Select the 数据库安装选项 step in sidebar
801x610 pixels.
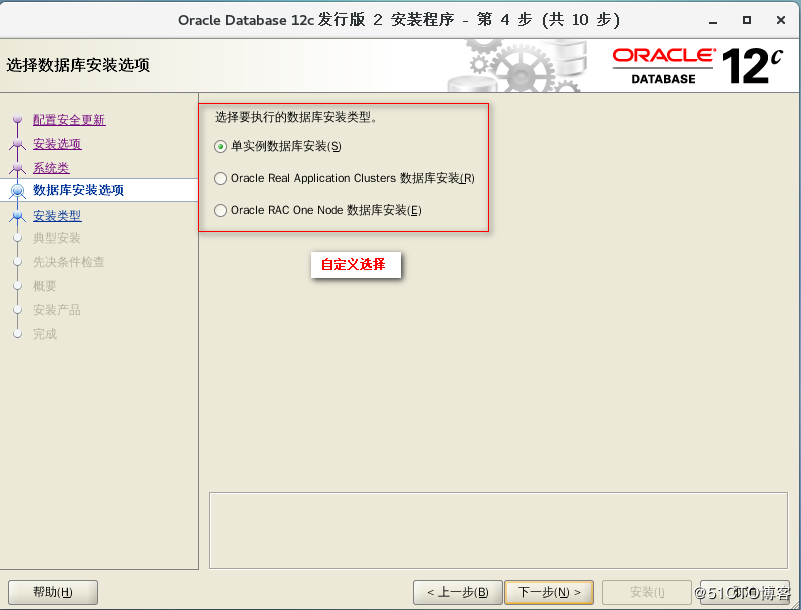pyautogui.click(x=78, y=190)
